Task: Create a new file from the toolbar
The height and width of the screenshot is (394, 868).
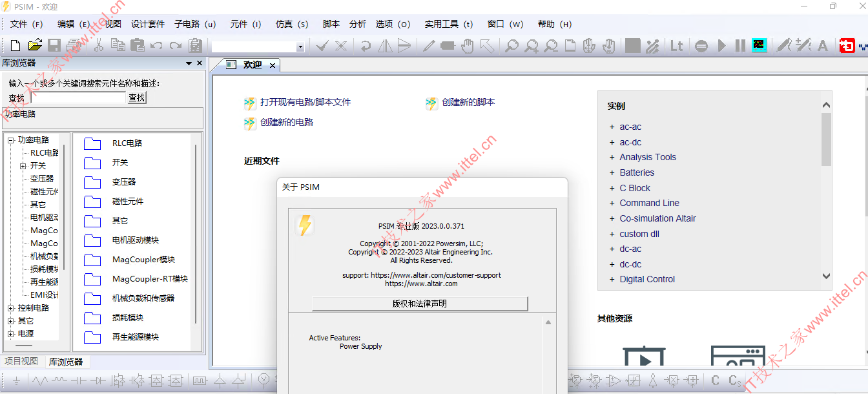Action: tap(15, 45)
